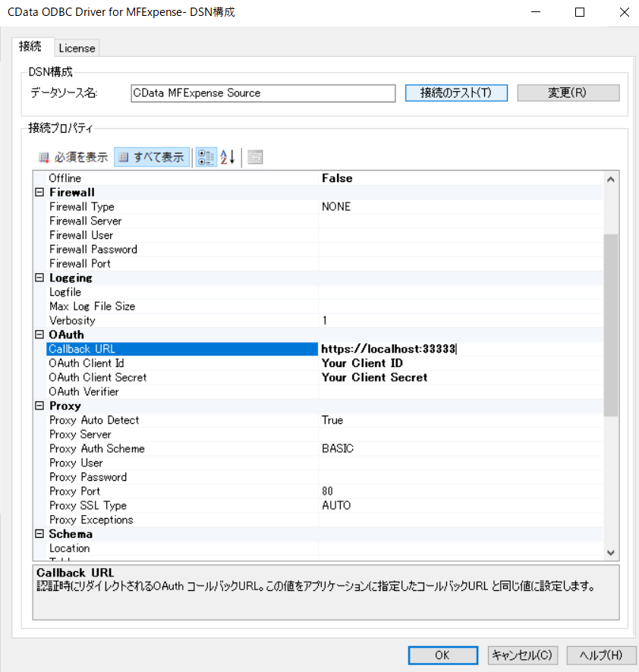Click the 変更(R) button
The width and height of the screenshot is (639, 672).
coord(568,93)
